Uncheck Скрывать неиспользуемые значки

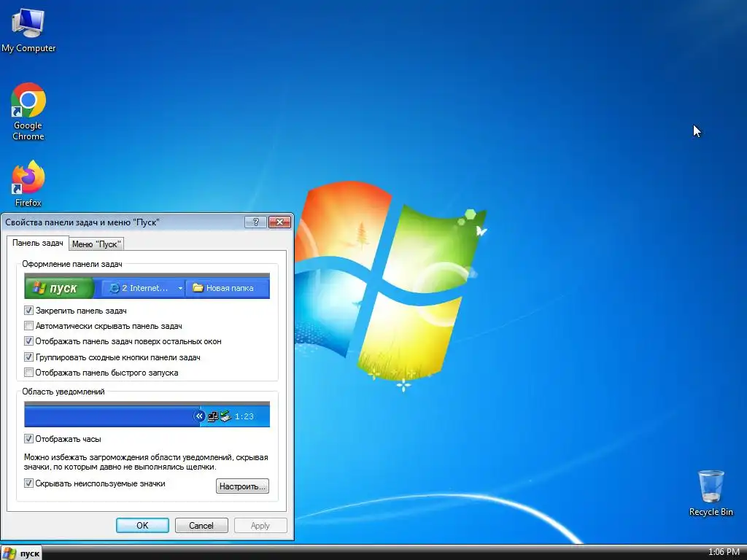[x=28, y=483]
